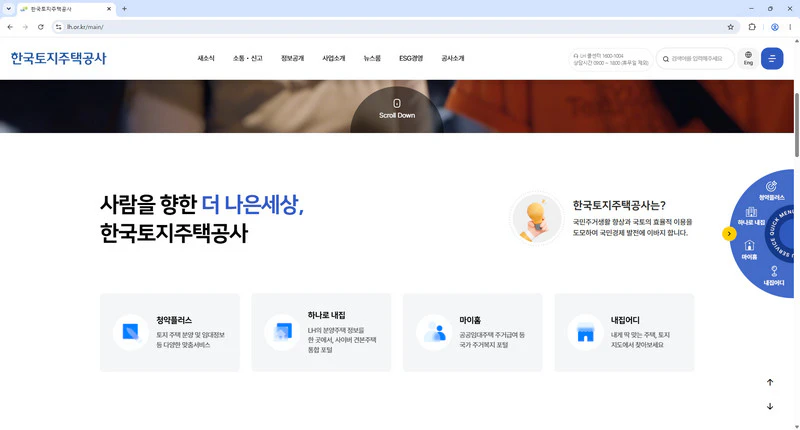
Task: Click the '토지 주택 분양 및 임대정보' description text
Action: pos(190,335)
